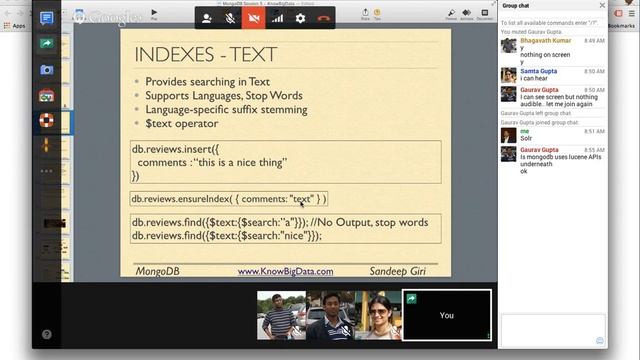
Task: Select the woman with sunglasses thumbnail
Action: tap(378, 315)
